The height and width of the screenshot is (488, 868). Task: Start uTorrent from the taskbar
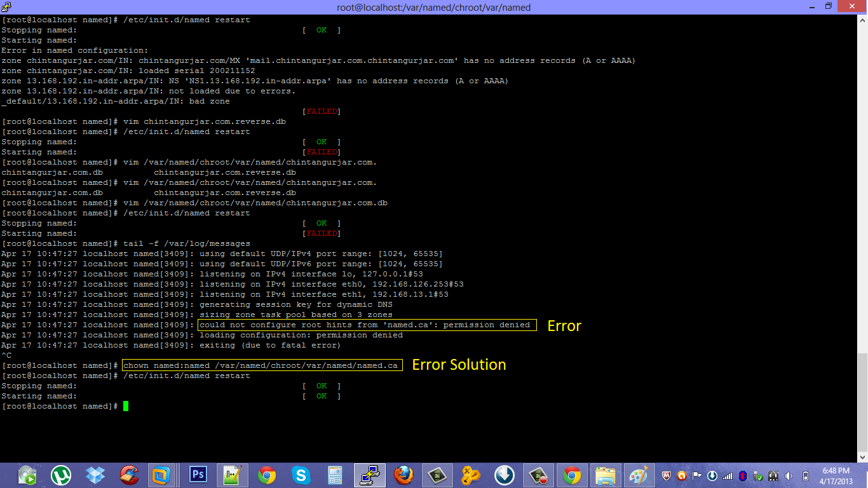tap(60, 475)
